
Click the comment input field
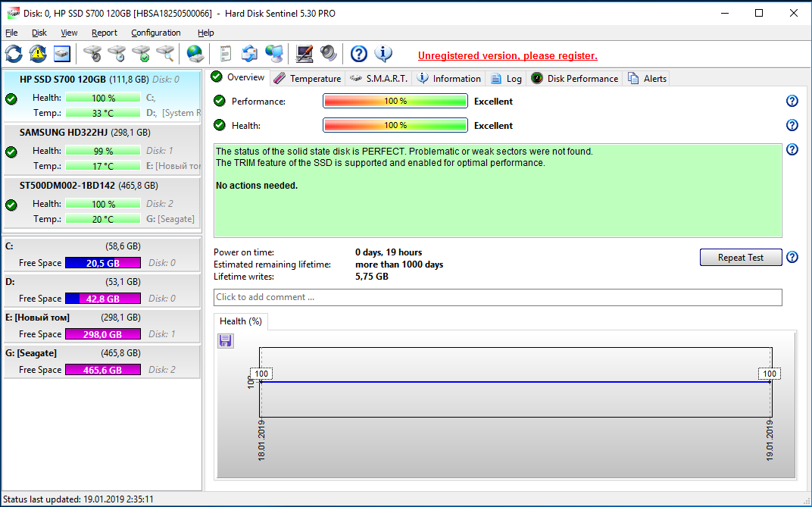point(498,297)
